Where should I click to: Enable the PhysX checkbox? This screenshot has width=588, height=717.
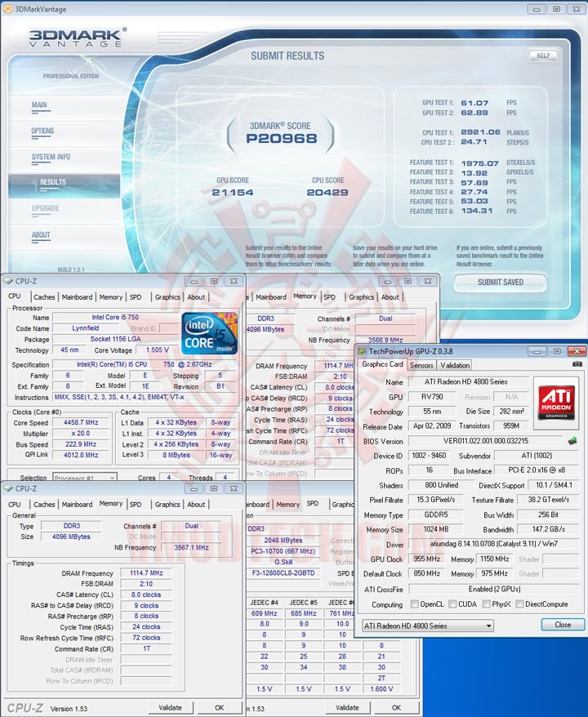487,604
